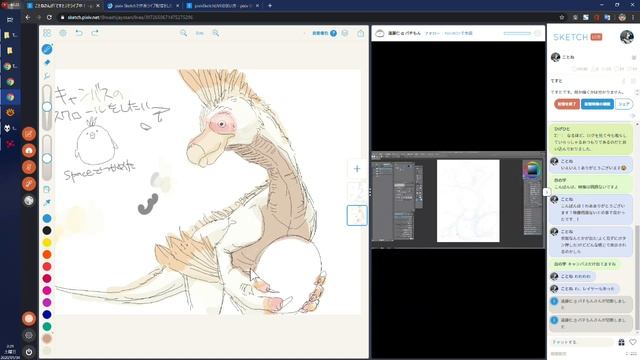
Task: Select the blue pen brush tool
Action: (x=47, y=49)
